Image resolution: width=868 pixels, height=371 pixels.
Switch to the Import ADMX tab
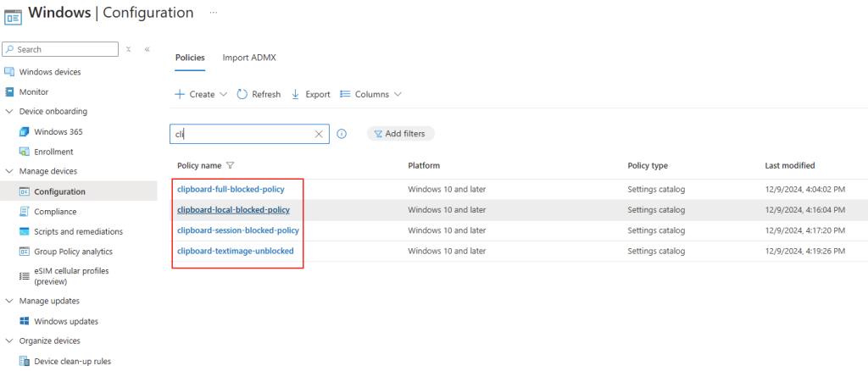pos(249,58)
